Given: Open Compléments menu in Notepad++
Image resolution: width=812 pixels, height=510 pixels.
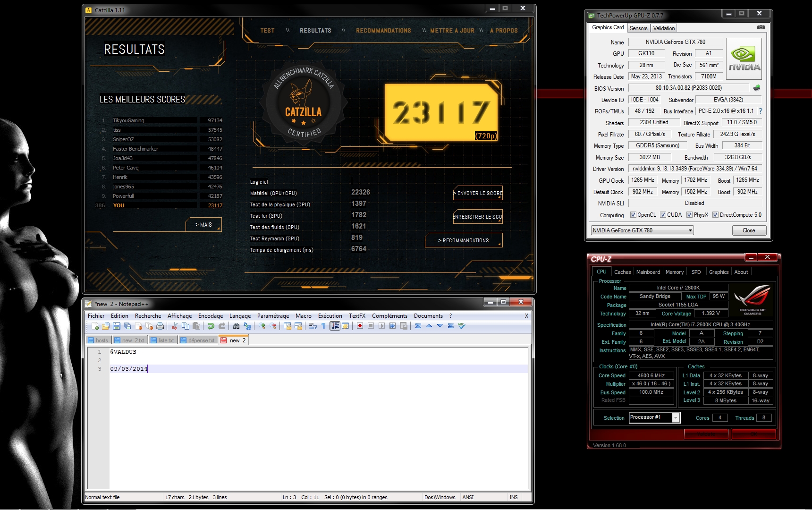Looking at the screenshot, I should click(x=389, y=316).
